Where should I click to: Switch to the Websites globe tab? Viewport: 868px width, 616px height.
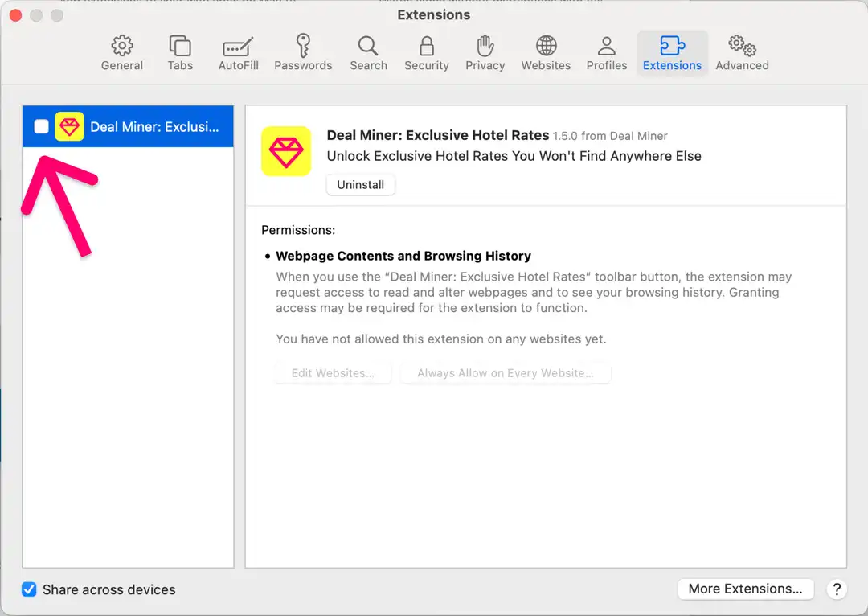(546, 54)
